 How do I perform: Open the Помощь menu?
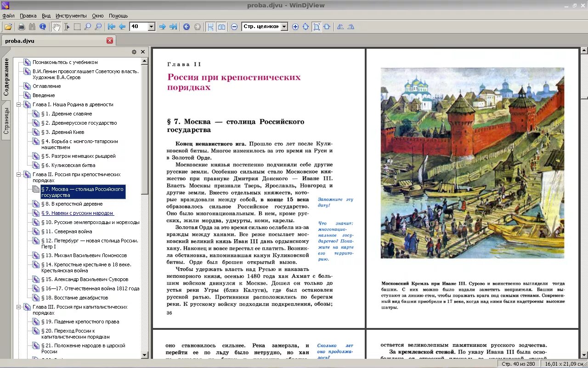coord(119,16)
